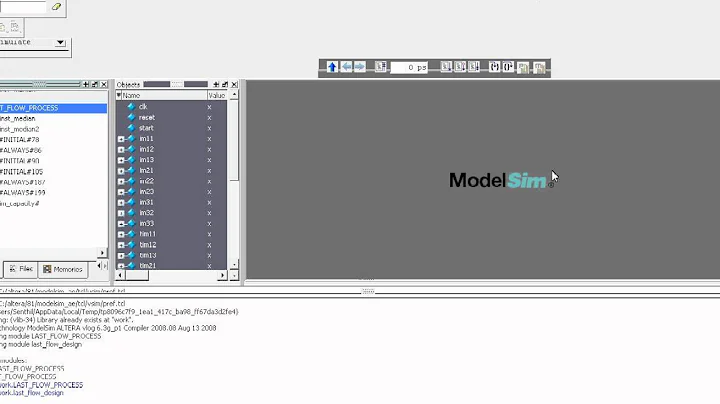Expand the im23 signal bus

[121, 192]
